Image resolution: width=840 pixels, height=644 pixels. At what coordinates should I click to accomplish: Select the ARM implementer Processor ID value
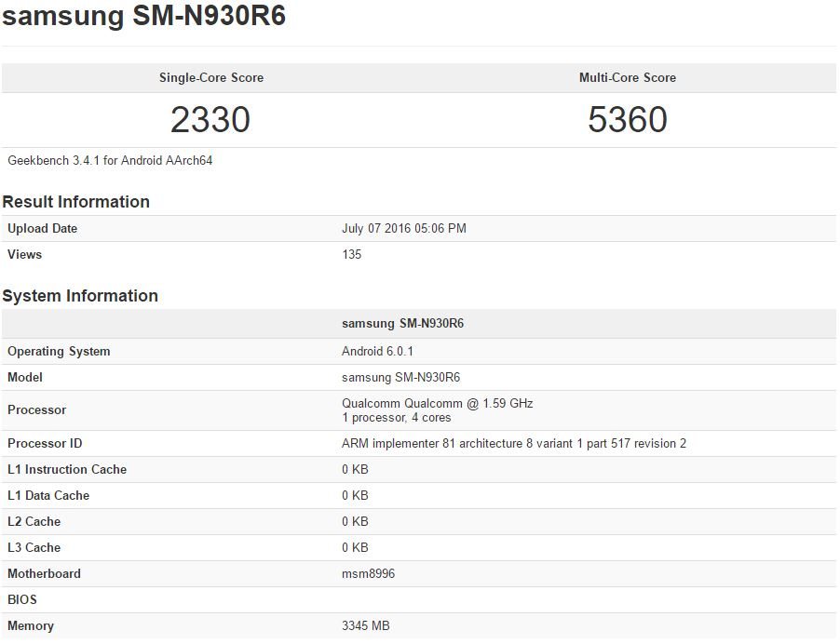tap(514, 444)
